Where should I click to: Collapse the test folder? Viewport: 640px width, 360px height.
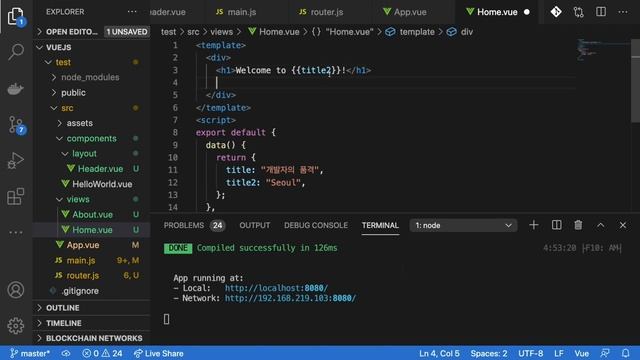click(x=91, y=62)
